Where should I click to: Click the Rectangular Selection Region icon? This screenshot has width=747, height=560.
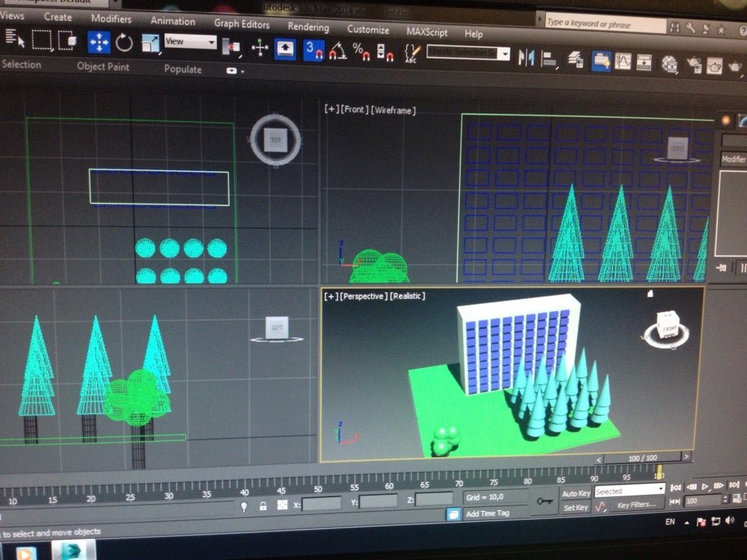point(41,39)
